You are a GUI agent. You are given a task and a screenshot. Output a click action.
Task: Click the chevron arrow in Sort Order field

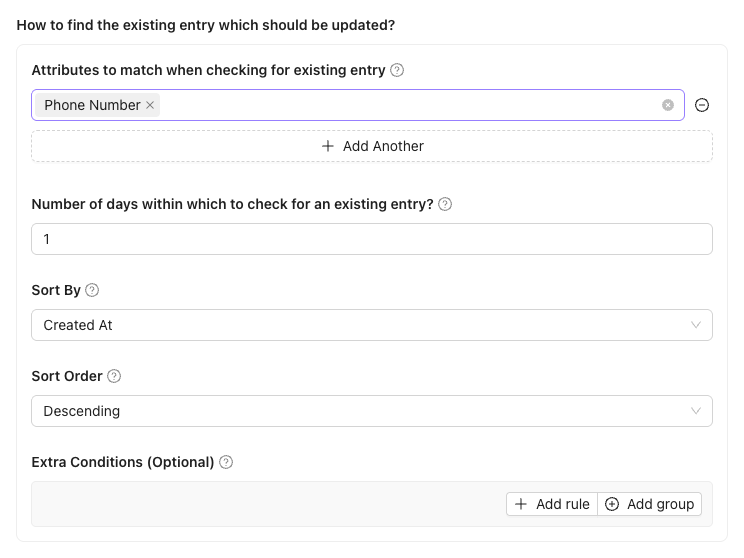tap(697, 411)
